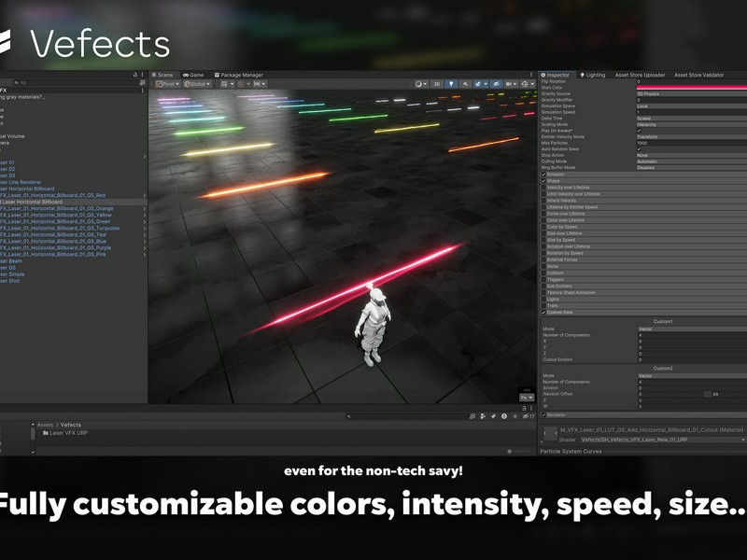Click the Simulation Speed input field
The width and height of the screenshot is (747, 560).
coord(692,112)
